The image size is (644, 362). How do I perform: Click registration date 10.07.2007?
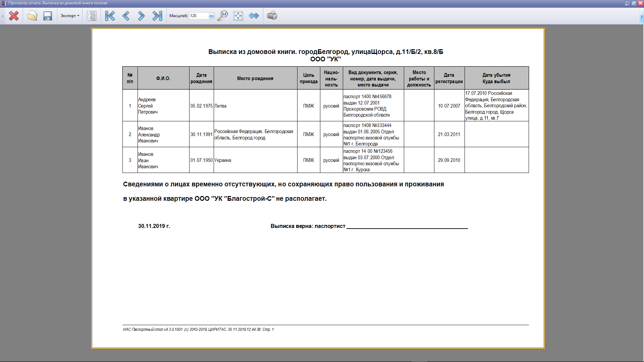tap(449, 106)
